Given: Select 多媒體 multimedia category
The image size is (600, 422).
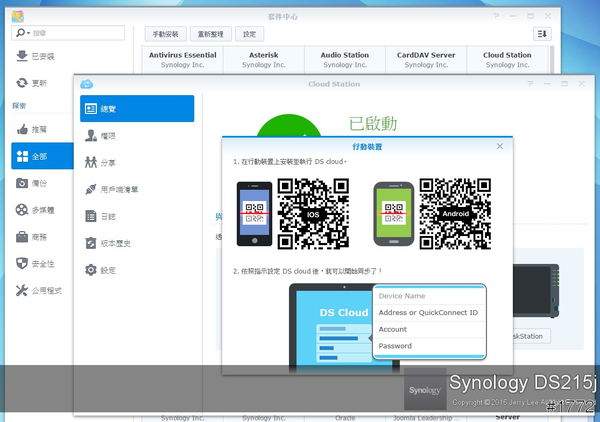Looking at the screenshot, I should (x=38, y=210).
